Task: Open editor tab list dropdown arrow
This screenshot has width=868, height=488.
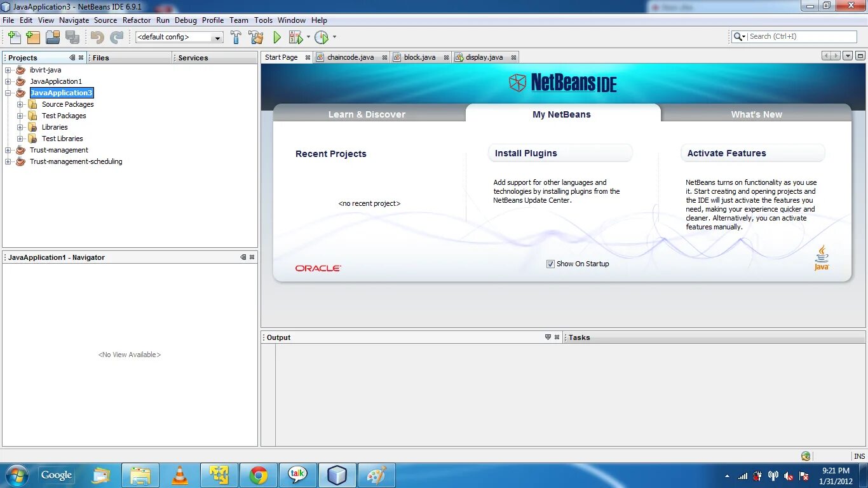Action: (848, 56)
